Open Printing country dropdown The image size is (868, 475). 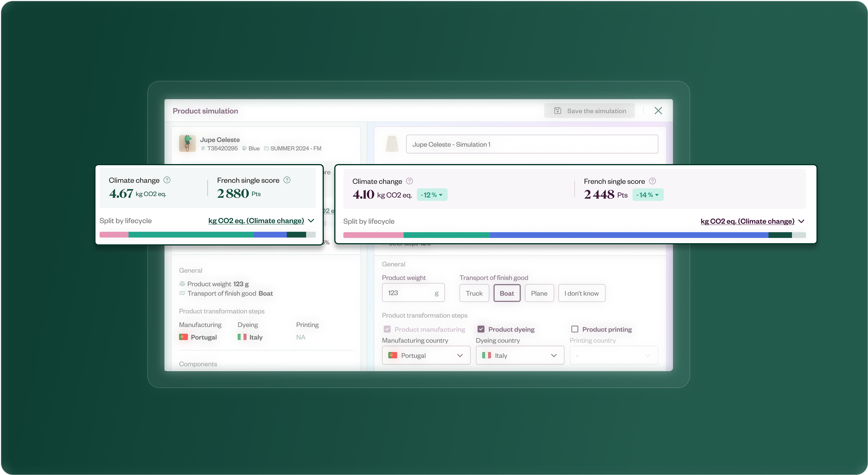pos(614,355)
